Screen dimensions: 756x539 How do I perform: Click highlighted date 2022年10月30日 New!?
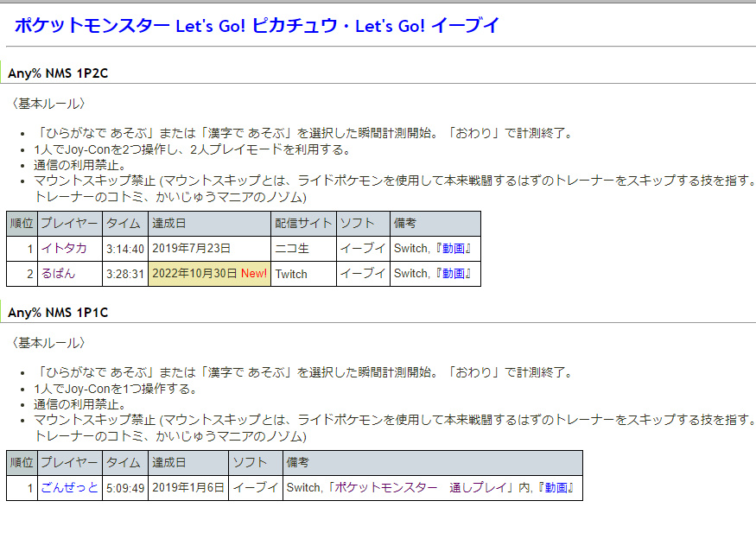pos(210,274)
